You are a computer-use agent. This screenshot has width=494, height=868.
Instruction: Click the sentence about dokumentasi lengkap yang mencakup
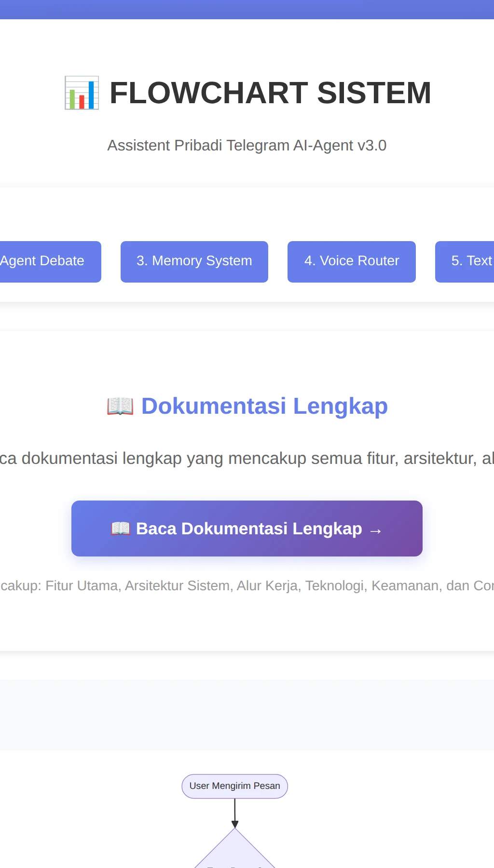pos(247,458)
